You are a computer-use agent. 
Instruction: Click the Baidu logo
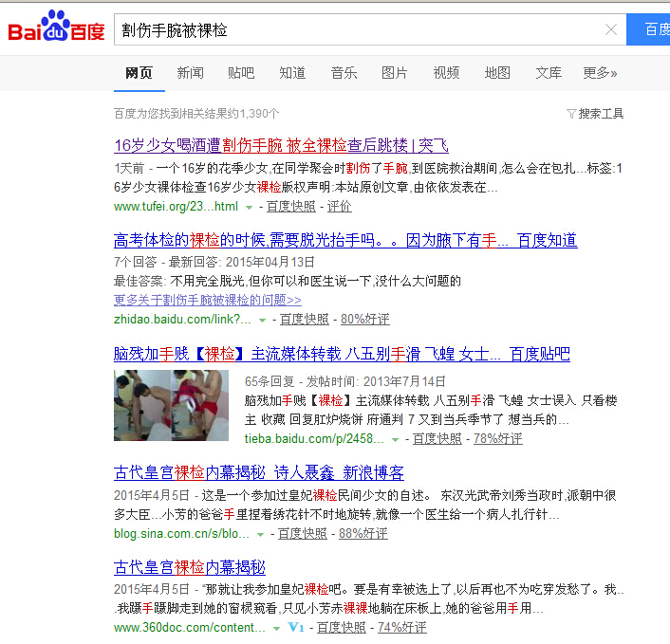tap(56, 27)
